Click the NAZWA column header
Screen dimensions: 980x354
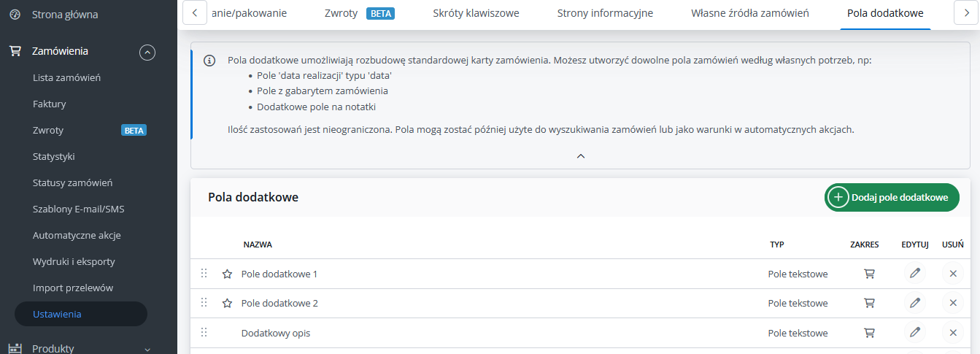pyautogui.click(x=258, y=245)
